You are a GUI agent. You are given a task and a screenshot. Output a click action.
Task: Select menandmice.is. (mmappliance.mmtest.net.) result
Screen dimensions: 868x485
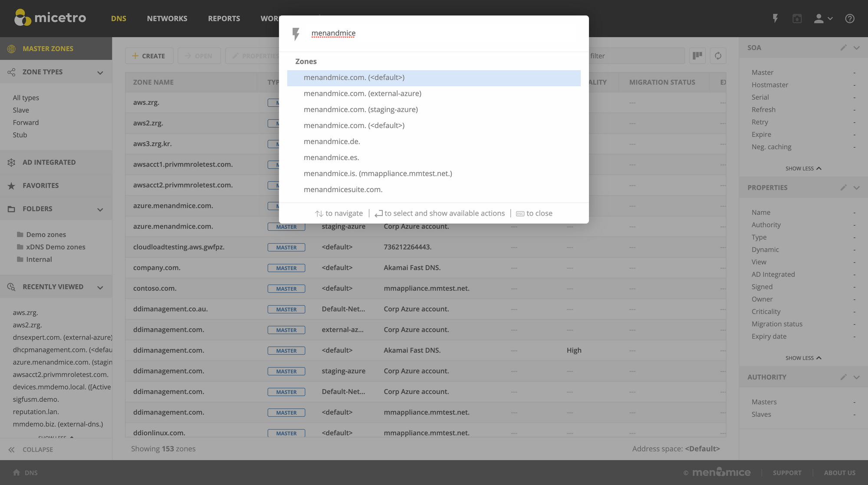(x=434, y=174)
